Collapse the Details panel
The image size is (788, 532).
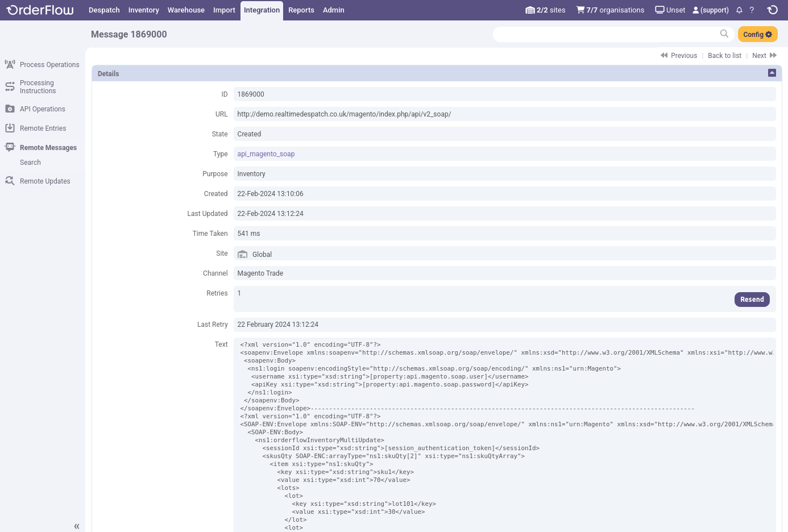772,73
